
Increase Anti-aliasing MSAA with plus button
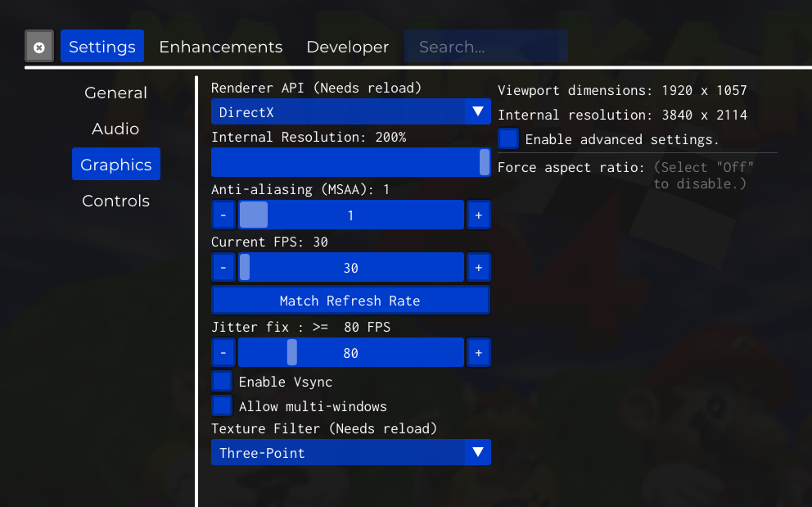[479, 215]
